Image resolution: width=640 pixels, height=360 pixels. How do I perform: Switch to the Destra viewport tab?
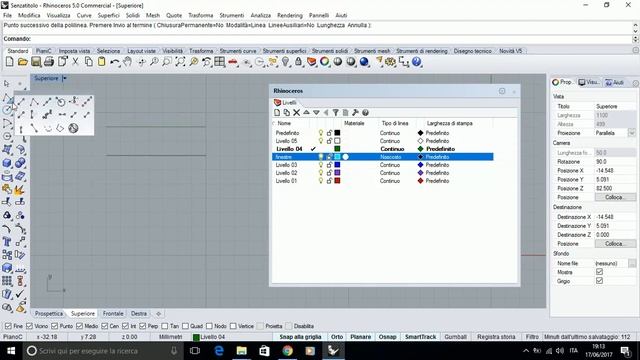click(x=139, y=313)
